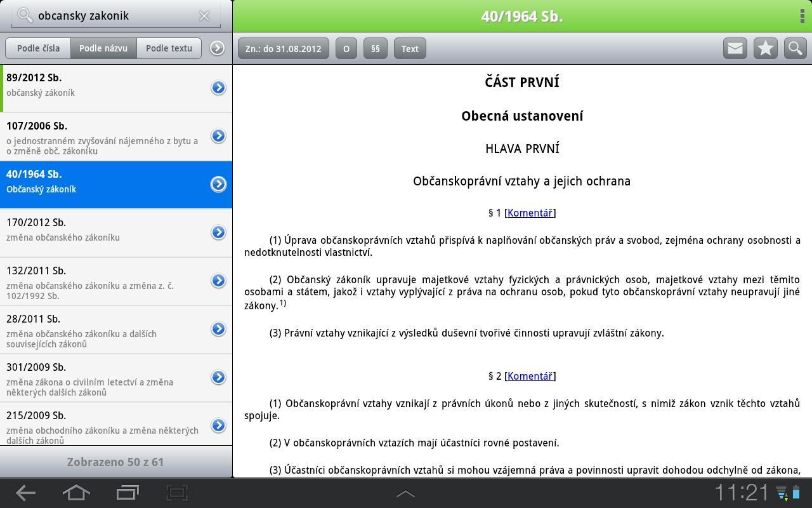Tap the chevron in the bottom navigation bar
This screenshot has height=508, width=812.
click(405, 493)
